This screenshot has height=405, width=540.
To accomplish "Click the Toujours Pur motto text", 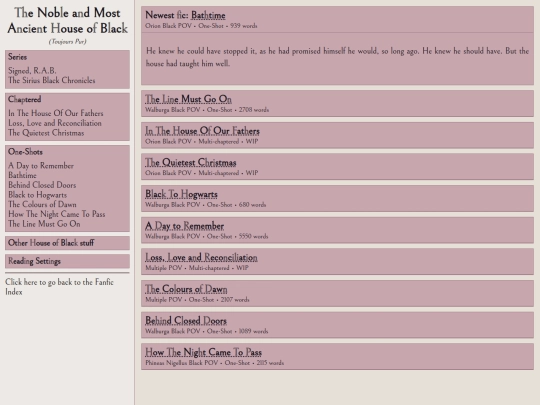I will click(x=68, y=41).
